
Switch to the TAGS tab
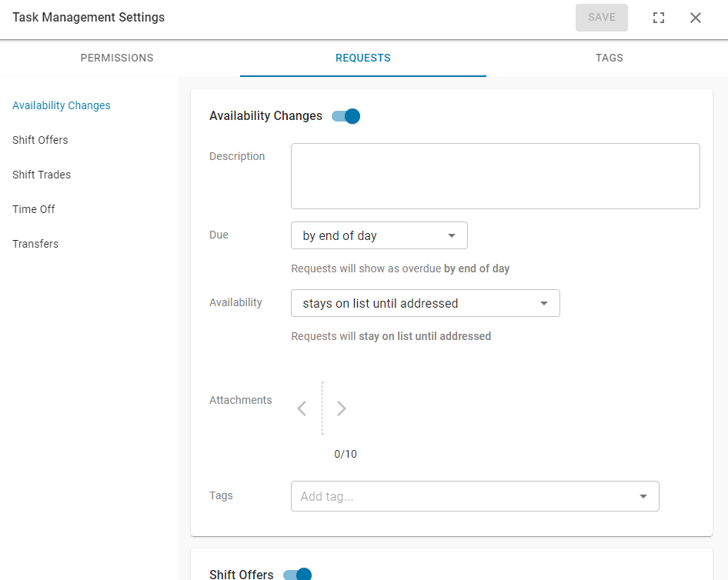click(609, 58)
